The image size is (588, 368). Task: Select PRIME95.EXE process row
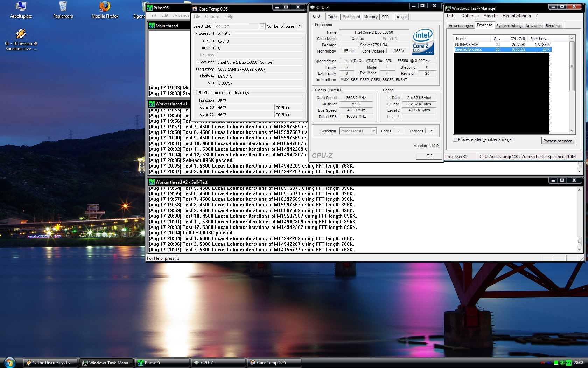tap(503, 45)
